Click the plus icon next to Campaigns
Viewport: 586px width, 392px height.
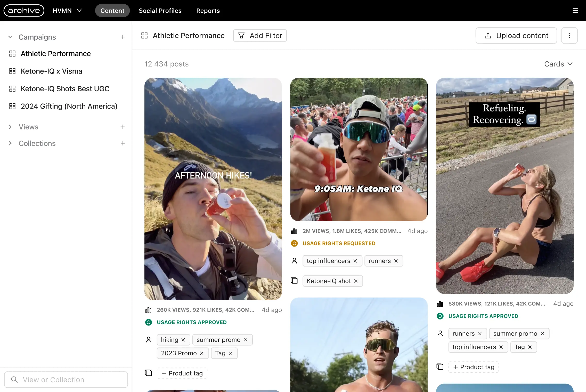point(123,37)
